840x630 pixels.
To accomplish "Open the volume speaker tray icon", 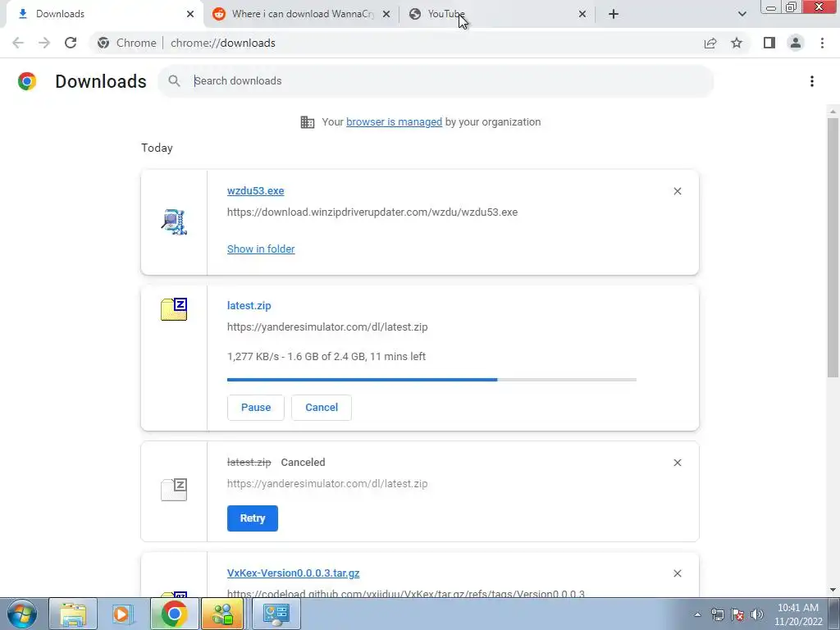I will click(757, 614).
